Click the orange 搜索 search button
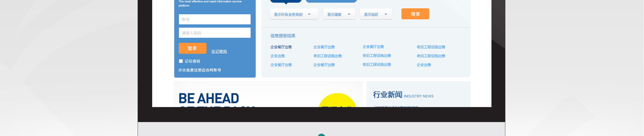Image resolution: width=644 pixels, height=136 pixels. [x=415, y=14]
